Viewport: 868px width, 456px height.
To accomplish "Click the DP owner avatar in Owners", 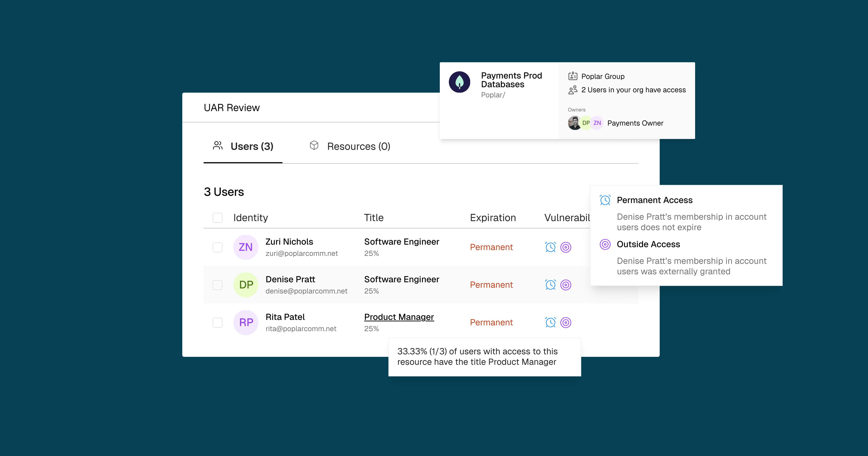I will [586, 123].
